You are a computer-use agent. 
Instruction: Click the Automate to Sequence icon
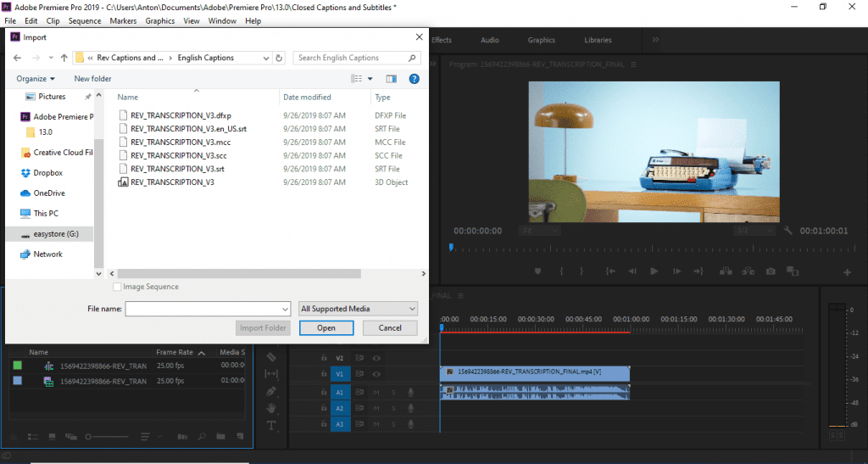coord(182,437)
